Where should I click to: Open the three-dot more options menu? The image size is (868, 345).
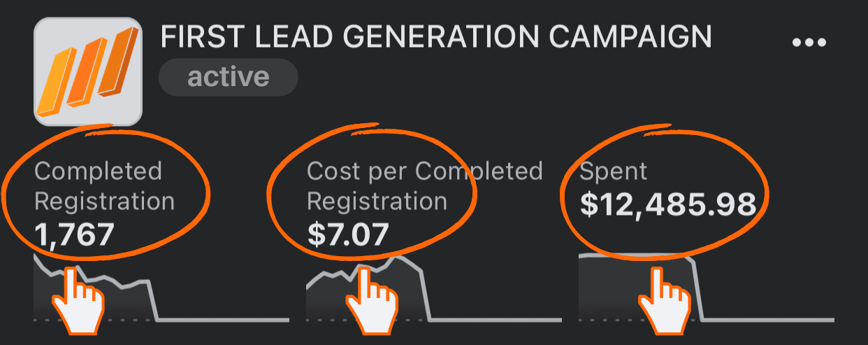point(809,43)
